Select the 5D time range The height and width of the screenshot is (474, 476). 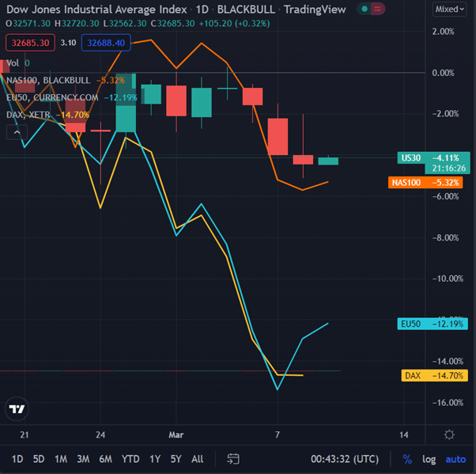point(39,459)
